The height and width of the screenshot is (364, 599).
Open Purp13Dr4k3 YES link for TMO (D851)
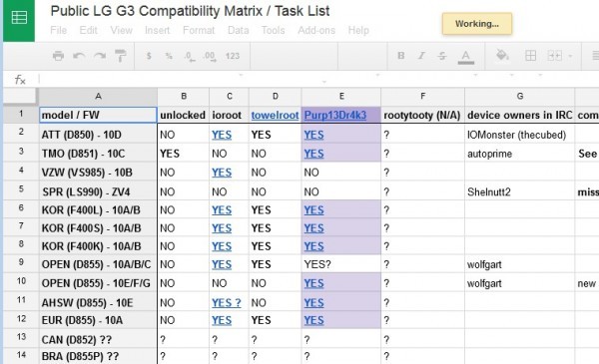click(313, 154)
